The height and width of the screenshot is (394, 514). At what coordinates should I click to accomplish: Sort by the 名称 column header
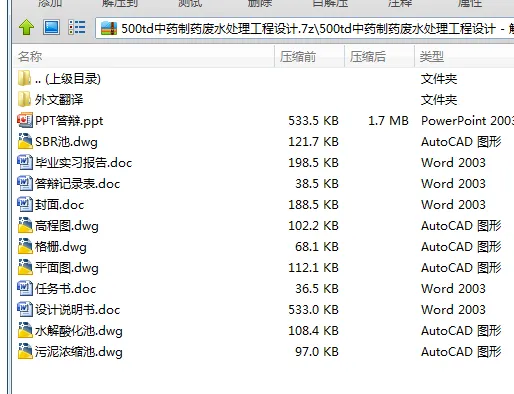(x=143, y=57)
